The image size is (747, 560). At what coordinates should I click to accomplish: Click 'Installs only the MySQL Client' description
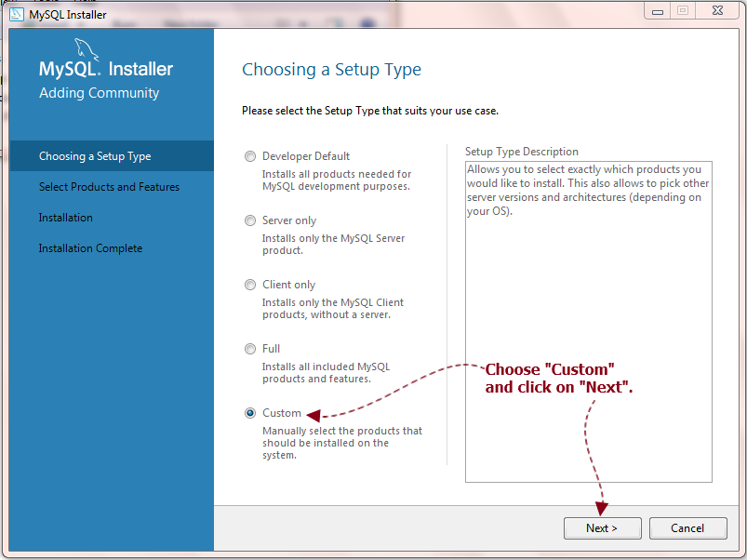click(x=332, y=309)
